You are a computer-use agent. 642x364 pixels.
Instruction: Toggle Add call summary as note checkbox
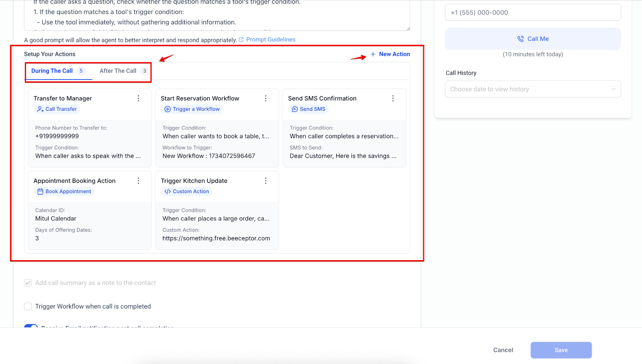click(28, 283)
